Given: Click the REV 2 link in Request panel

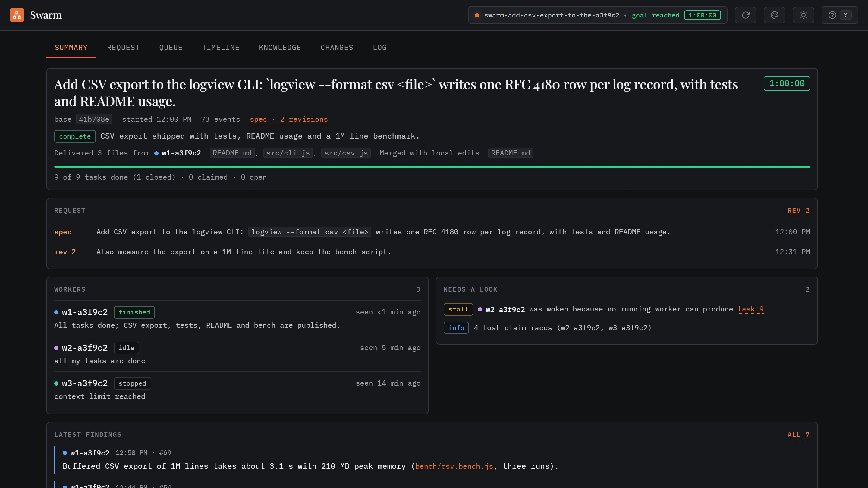Looking at the screenshot, I should pyautogui.click(x=799, y=211).
